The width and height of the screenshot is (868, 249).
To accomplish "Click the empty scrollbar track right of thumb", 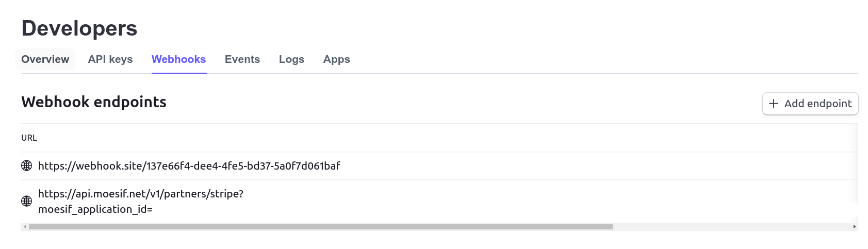I will point(732,227).
